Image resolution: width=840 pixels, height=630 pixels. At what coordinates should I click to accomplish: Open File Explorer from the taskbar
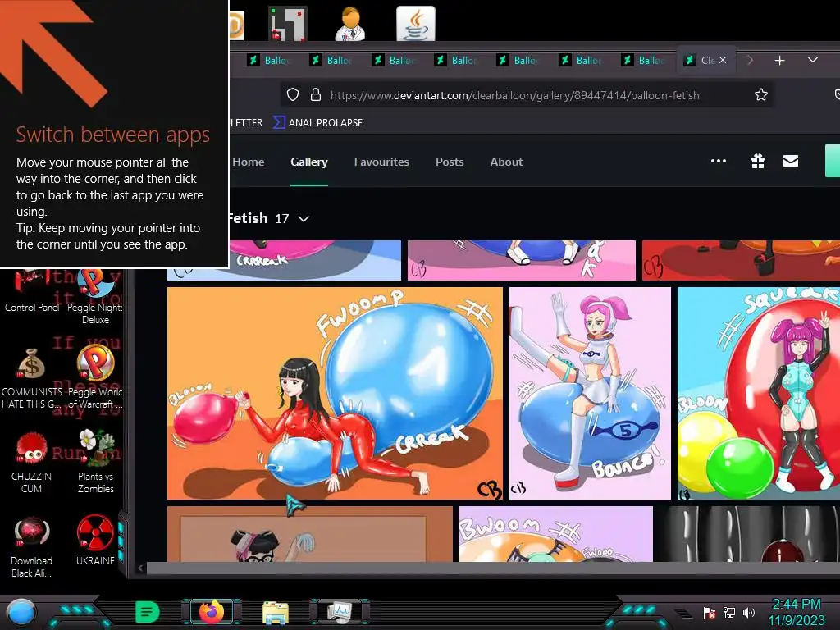pos(276,612)
